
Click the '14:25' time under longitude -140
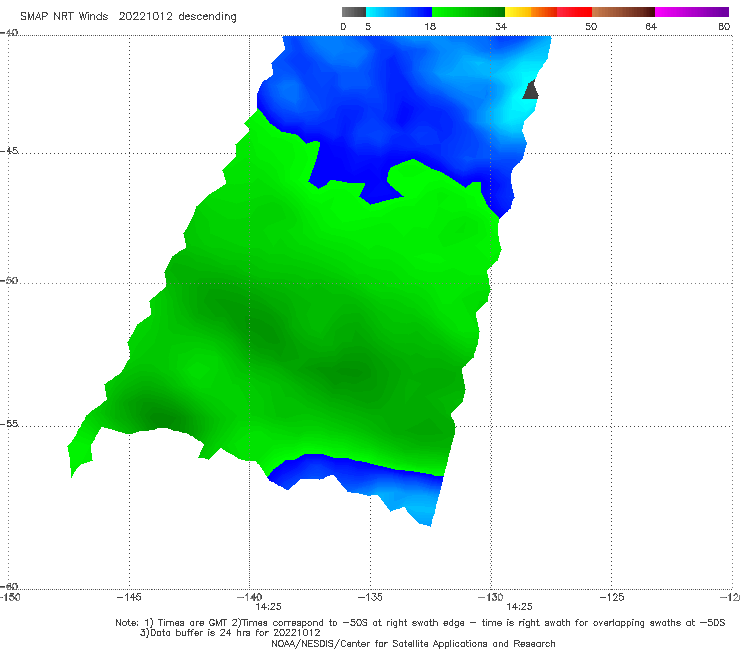click(x=269, y=607)
